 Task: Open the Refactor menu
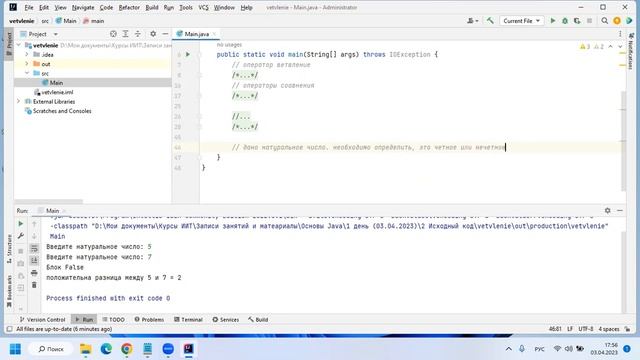(x=129, y=7)
